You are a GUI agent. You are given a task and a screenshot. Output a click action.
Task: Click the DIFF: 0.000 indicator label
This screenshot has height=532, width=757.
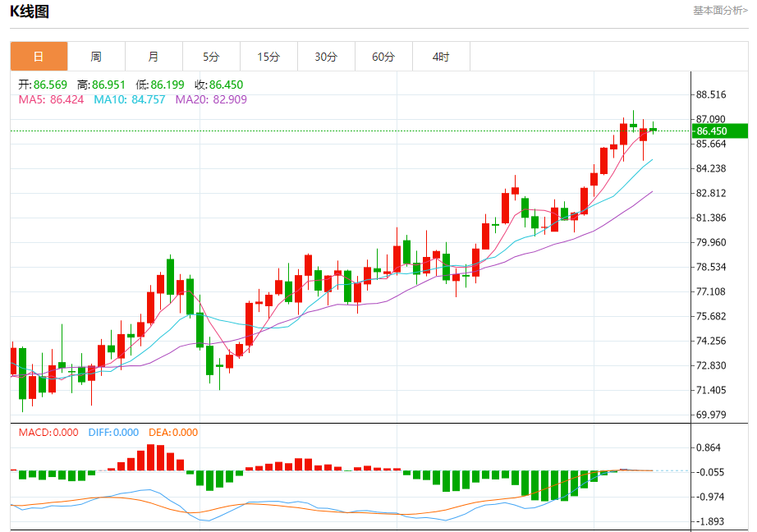[x=113, y=433]
